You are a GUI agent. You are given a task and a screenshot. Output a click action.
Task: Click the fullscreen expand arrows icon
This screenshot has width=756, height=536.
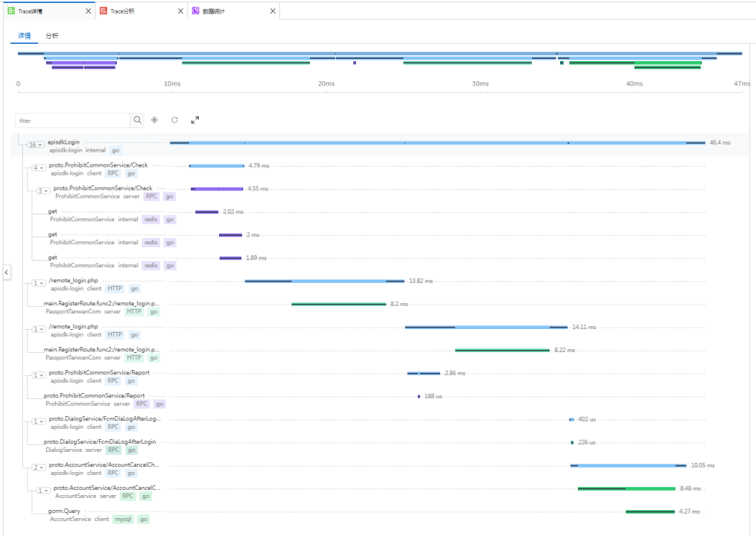(195, 120)
